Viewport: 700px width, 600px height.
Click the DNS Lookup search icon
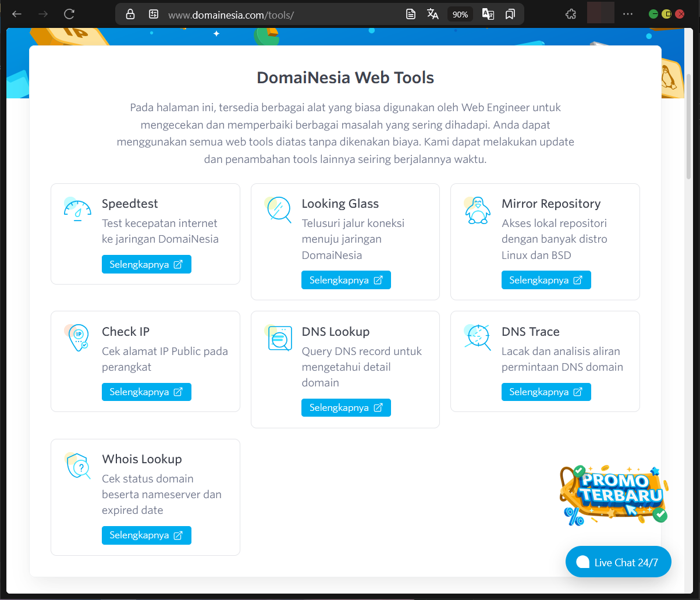(278, 338)
